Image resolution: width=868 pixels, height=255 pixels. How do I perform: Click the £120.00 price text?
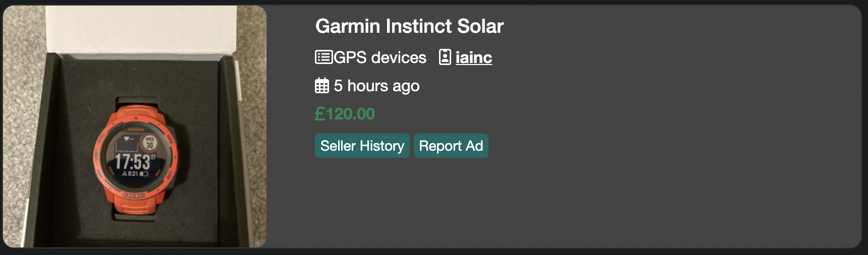tap(345, 114)
